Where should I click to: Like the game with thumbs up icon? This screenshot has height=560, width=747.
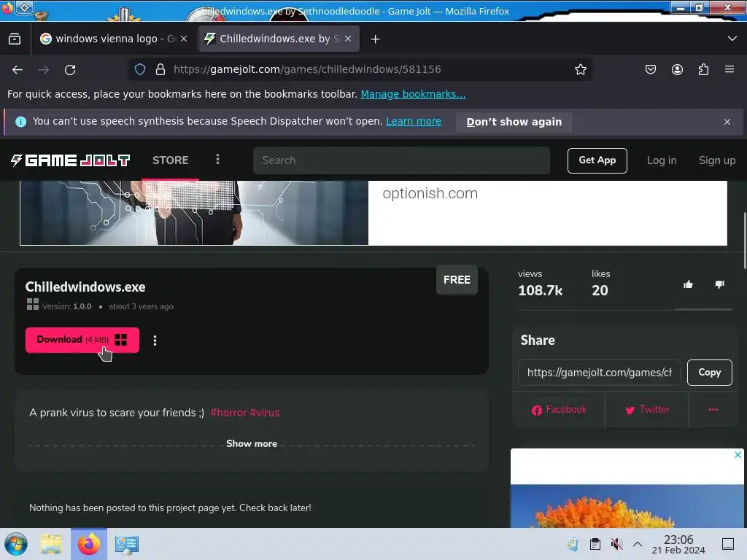click(688, 285)
